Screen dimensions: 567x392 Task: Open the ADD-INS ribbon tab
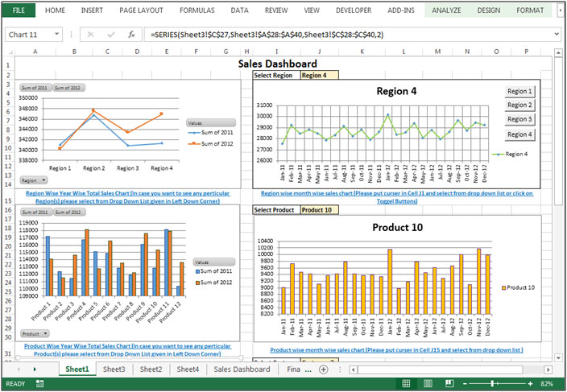click(401, 10)
